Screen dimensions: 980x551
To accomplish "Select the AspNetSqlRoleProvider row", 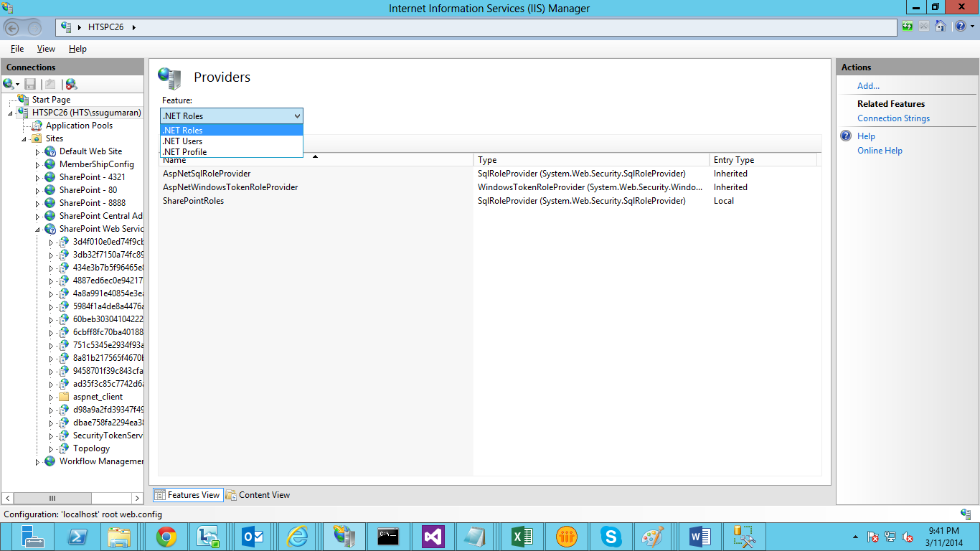I will (490, 174).
